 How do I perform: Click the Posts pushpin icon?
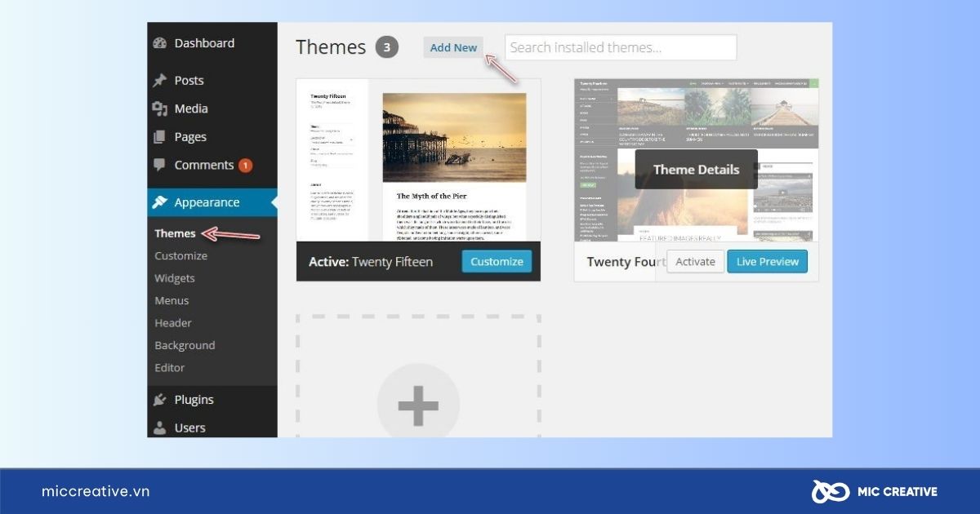pyautogui.click(x=160, y=81)
